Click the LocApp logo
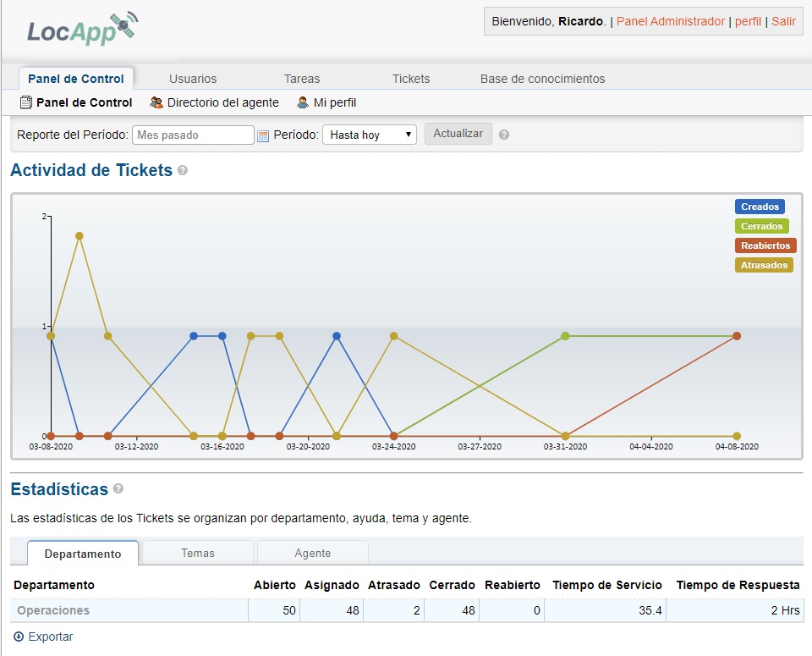812x656 pixels. pyautogui.click(x=81, y=29)
